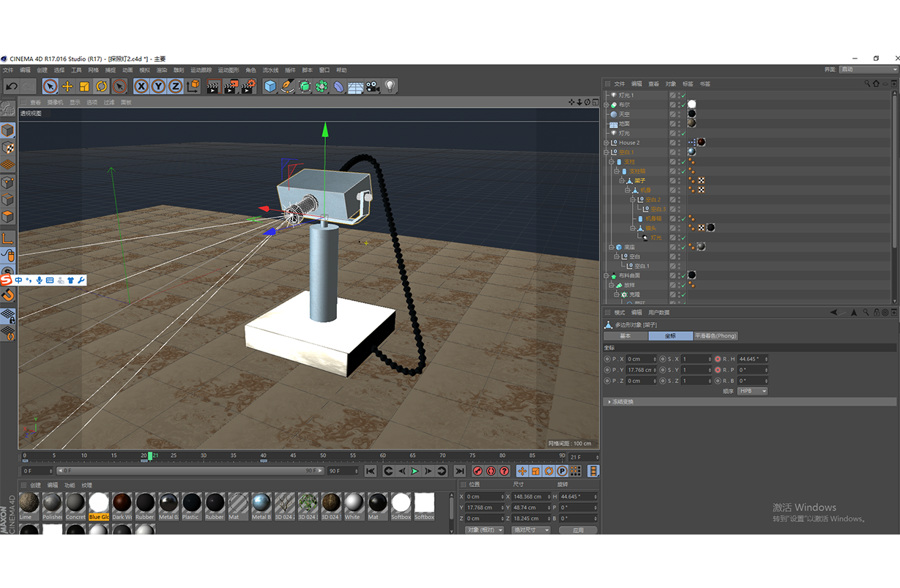Click the Floor/environment grid icon in toolbar
900x588 pixels.
point(356,86)
